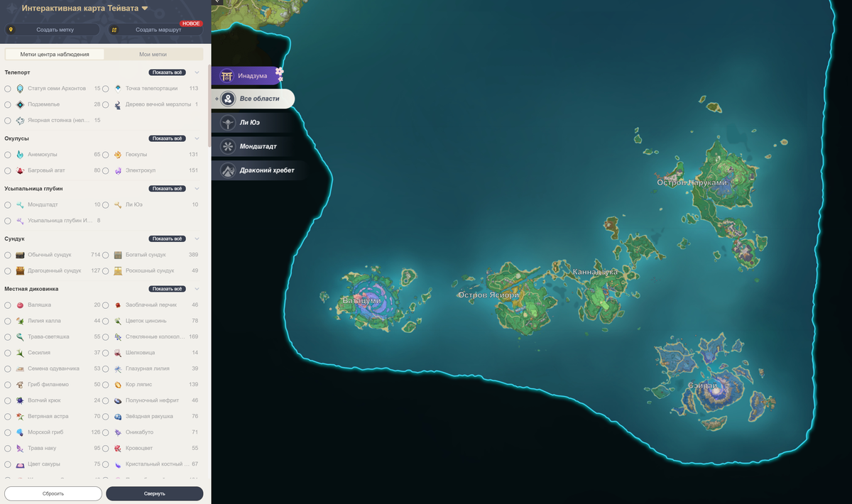Select the Инадзума region tab

(x=247, y=76)
